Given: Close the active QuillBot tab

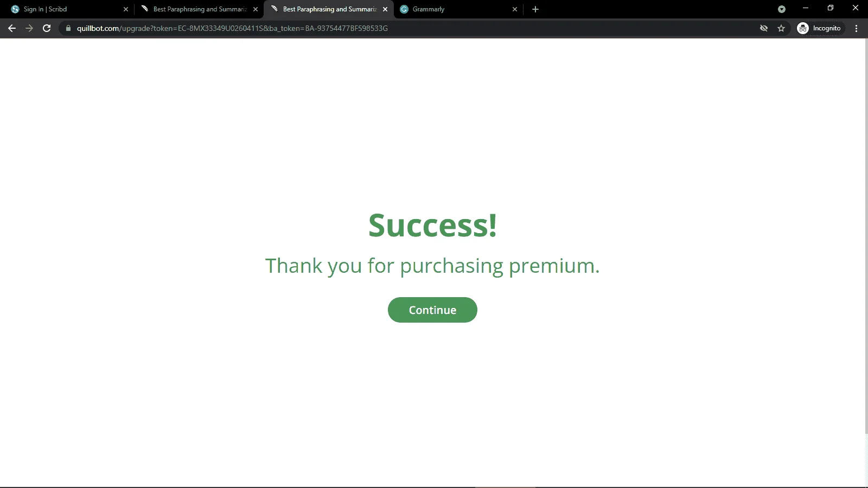Looking at the screenshot, I should point(385,9).
